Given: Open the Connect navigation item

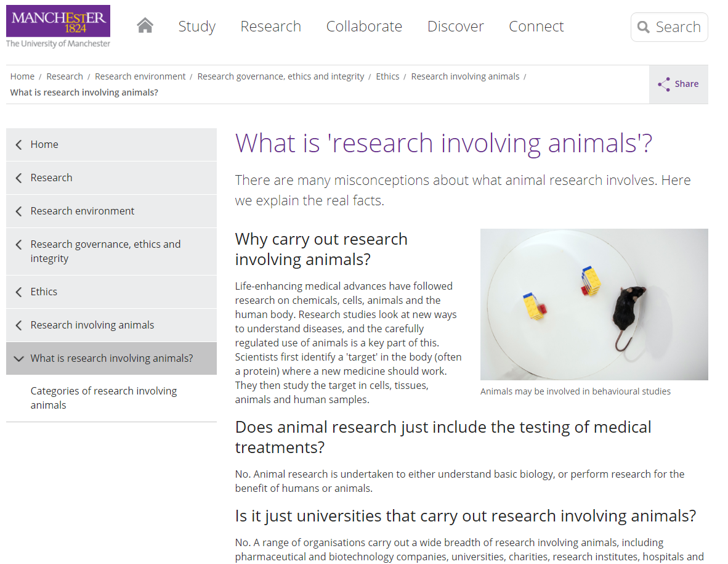Looking at the screenshot, I should (536, 27).
